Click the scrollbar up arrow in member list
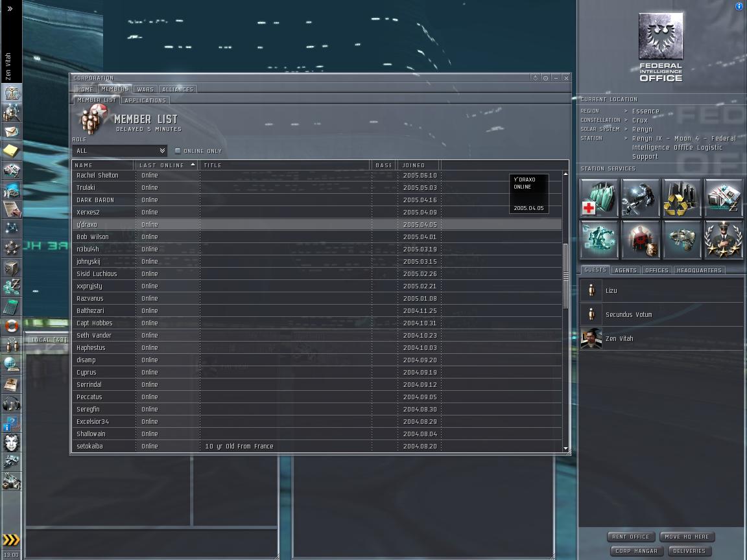The height and width of the screenshot is (560, 747). (x=565, y=174)
